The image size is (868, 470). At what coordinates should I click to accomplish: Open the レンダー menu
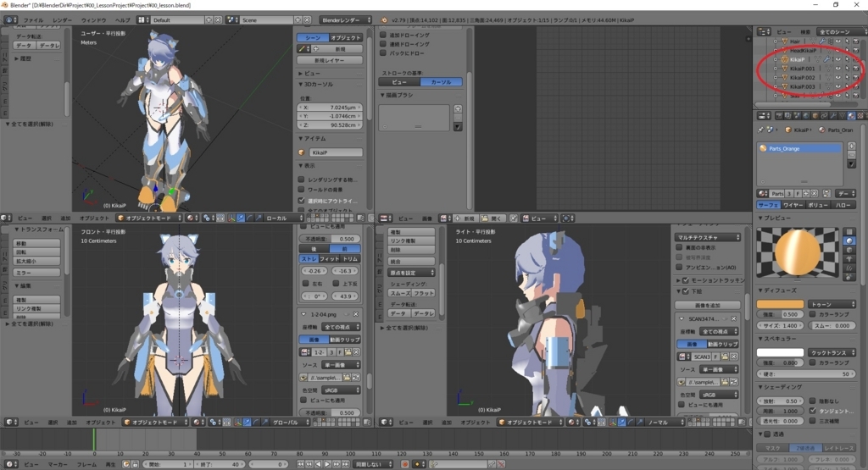click(x=63, y=20)
